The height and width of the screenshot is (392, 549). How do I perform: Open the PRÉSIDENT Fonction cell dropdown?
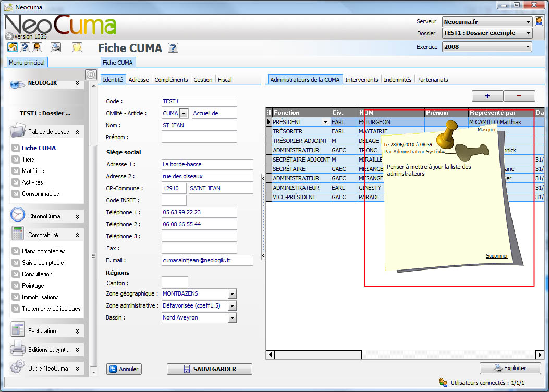click(x=326, y=122)
